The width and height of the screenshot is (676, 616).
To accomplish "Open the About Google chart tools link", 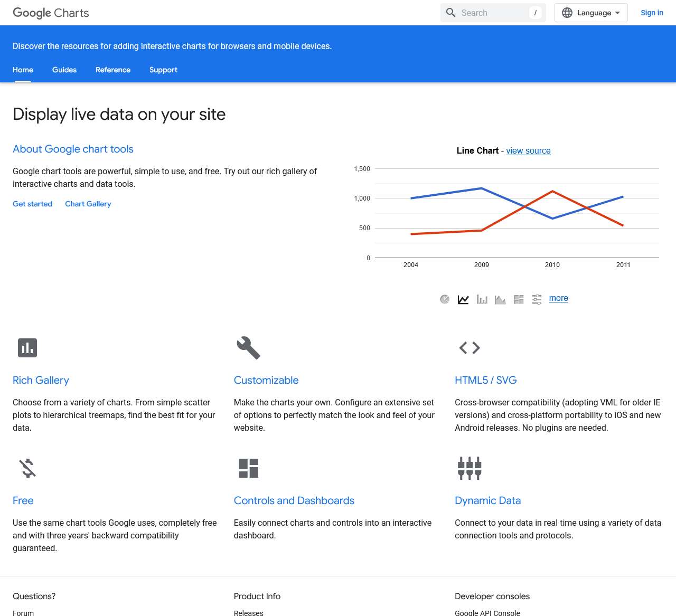I will point(73,149).
